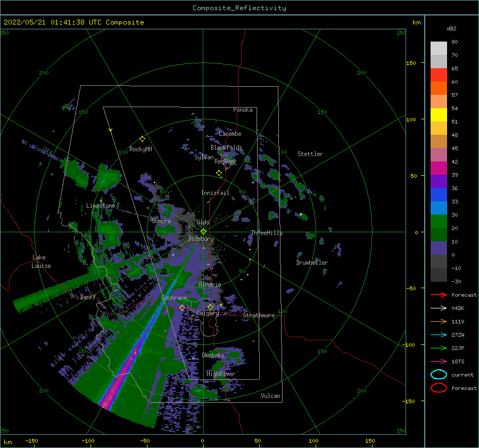479x448 pixels.
Task: Click the RockyMH label
Action: click(141, 149)
